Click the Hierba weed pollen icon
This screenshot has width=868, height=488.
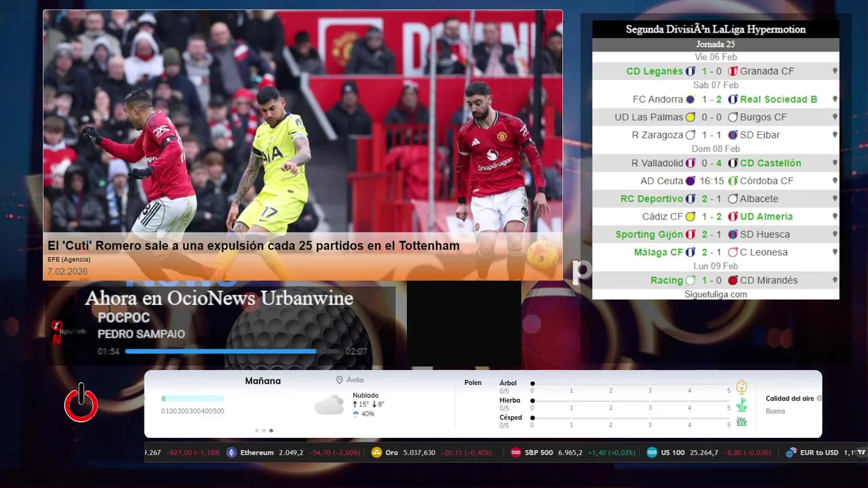click(742, 405)
